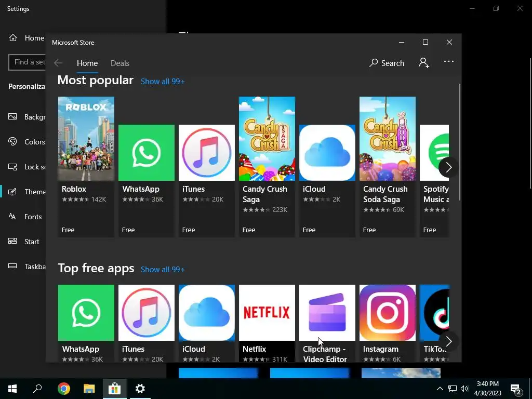Open the TikTok app tile

tap(434, 323)
